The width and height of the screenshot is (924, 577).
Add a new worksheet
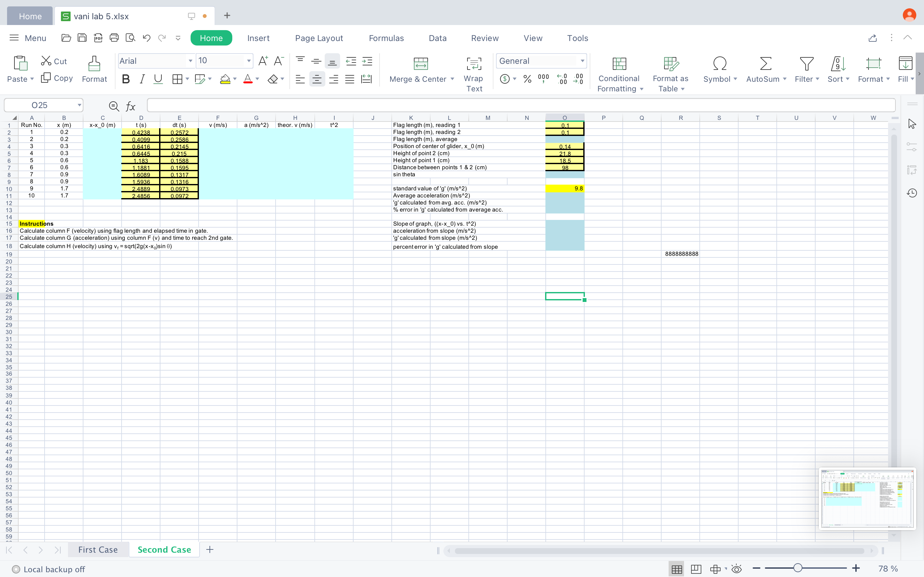pyautogui.click(x=209, y=549)
